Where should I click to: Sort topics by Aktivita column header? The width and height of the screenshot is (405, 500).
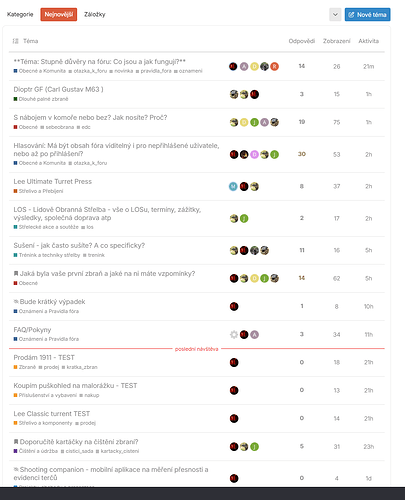[368, 41]
